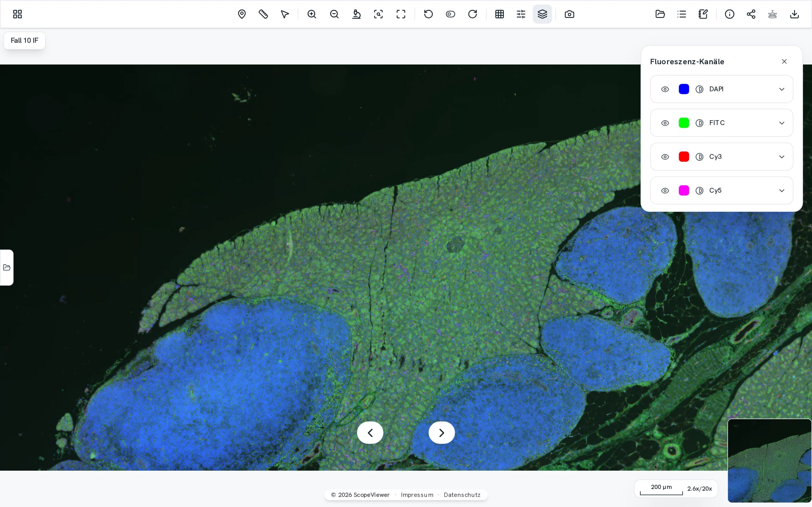Screen dimensions: 812x507
Task: Select the ruler measurement tool
Action: coord(263,14)
